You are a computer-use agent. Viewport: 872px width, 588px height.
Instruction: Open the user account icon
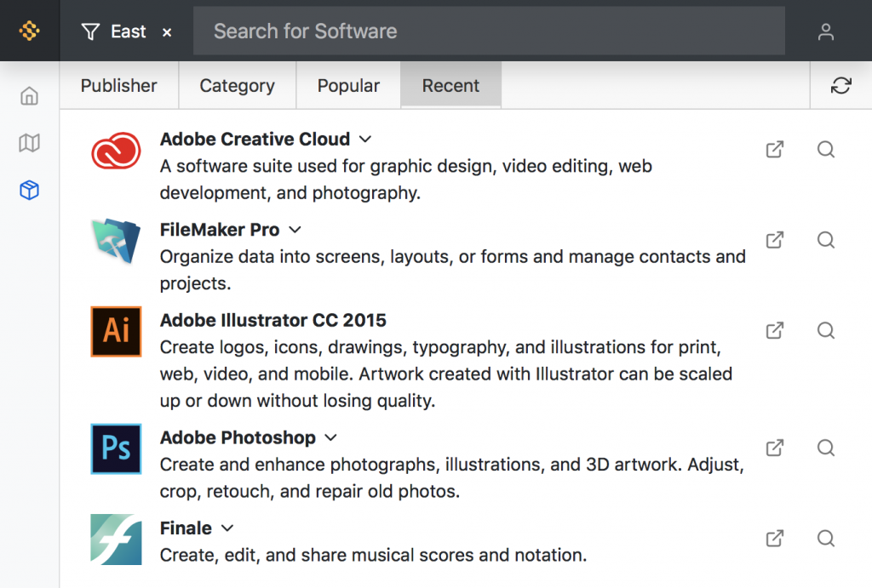point(826,31)
